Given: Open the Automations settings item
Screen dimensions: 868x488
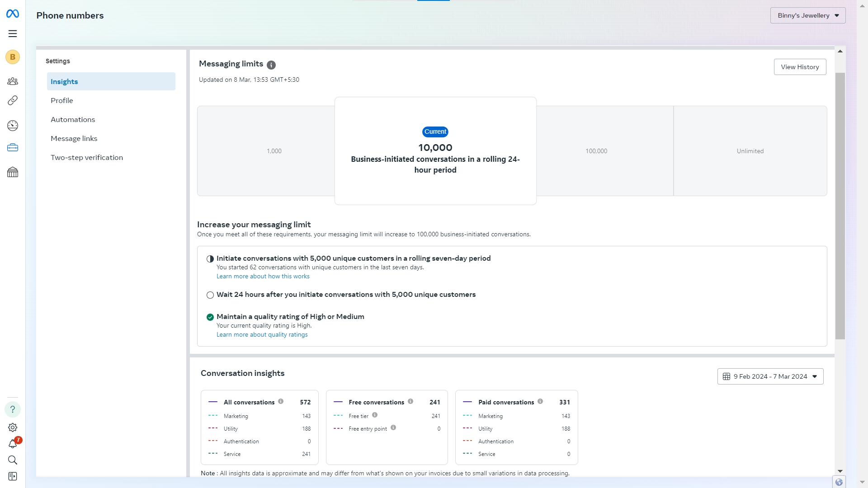Looking at the screenshot, I should pyautogui.click(x=73, y=120).
